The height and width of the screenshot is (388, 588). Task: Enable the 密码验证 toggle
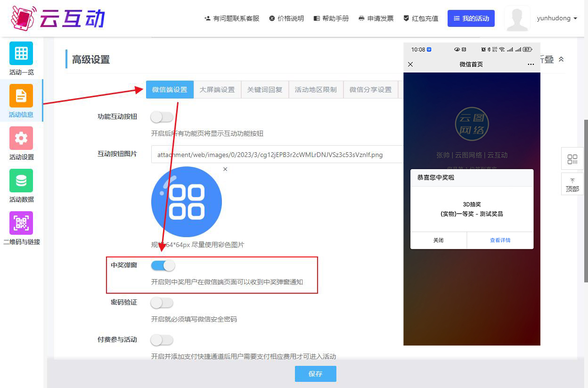[162, 303]
